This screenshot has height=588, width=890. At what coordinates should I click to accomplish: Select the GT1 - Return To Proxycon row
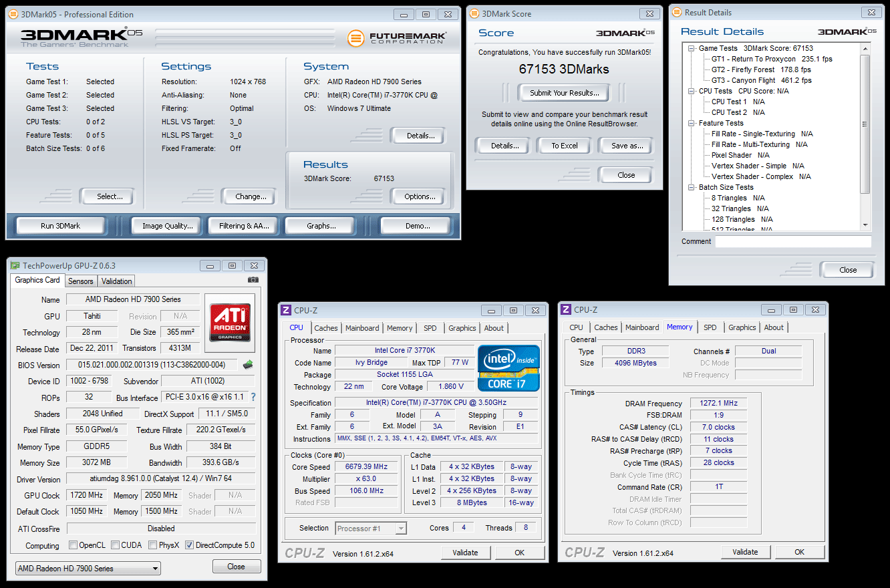click(x=772, y=59)
